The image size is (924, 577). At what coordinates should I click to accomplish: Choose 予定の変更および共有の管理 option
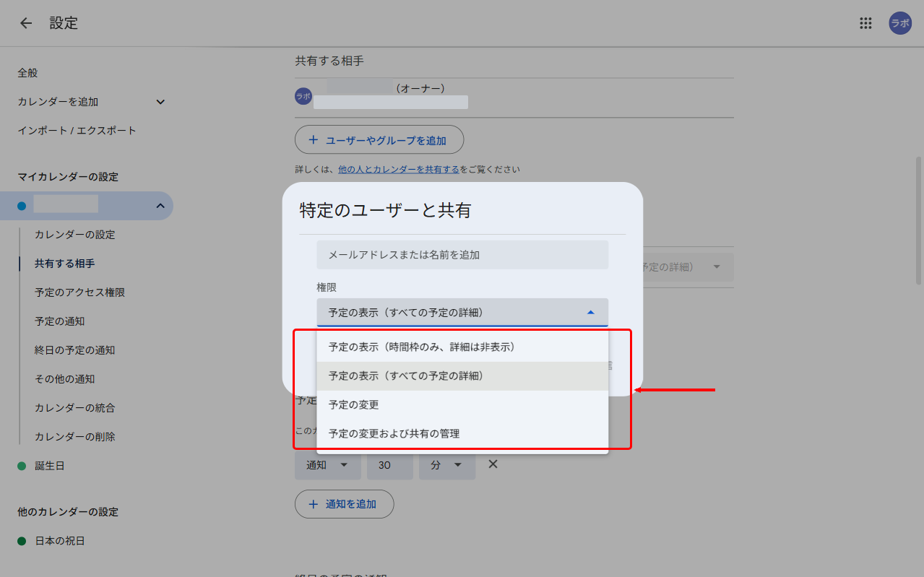click(x=462, y=434)
